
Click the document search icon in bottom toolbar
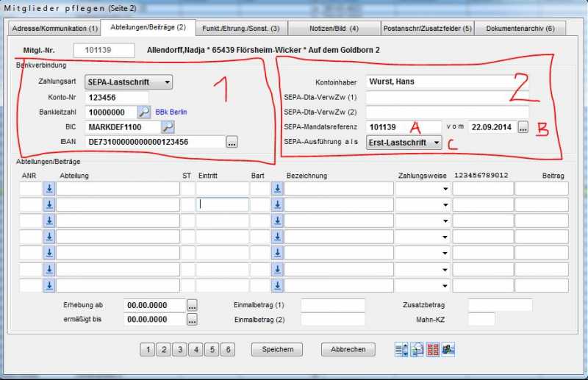click(x=417, y=350)
